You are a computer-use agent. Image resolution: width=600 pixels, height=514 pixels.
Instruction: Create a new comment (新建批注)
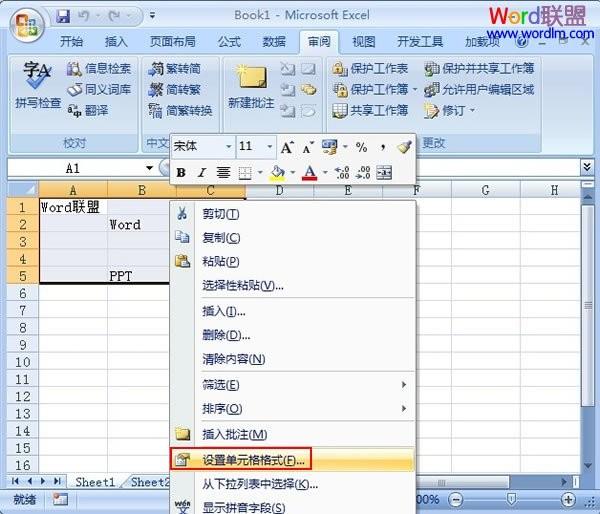tap(251, 86)
